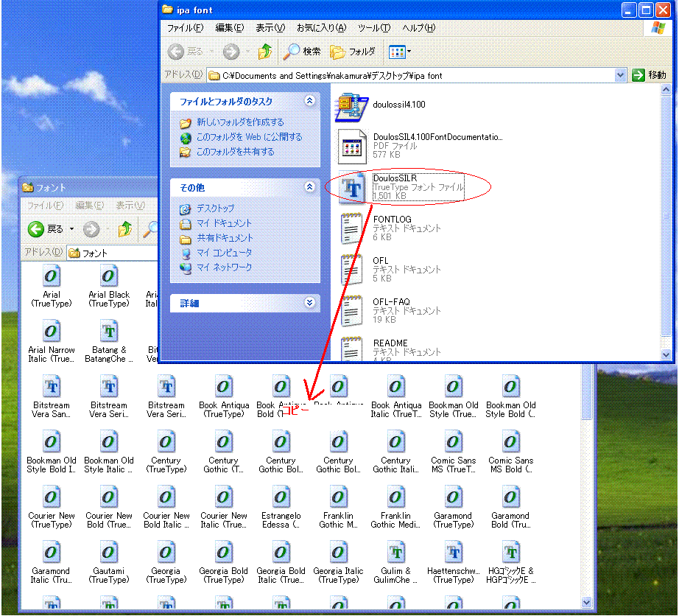This screenshot has height=616, width=679.
Task: Click the 検索 search button in ipa font toolbar
Action: tap(302, 52)
